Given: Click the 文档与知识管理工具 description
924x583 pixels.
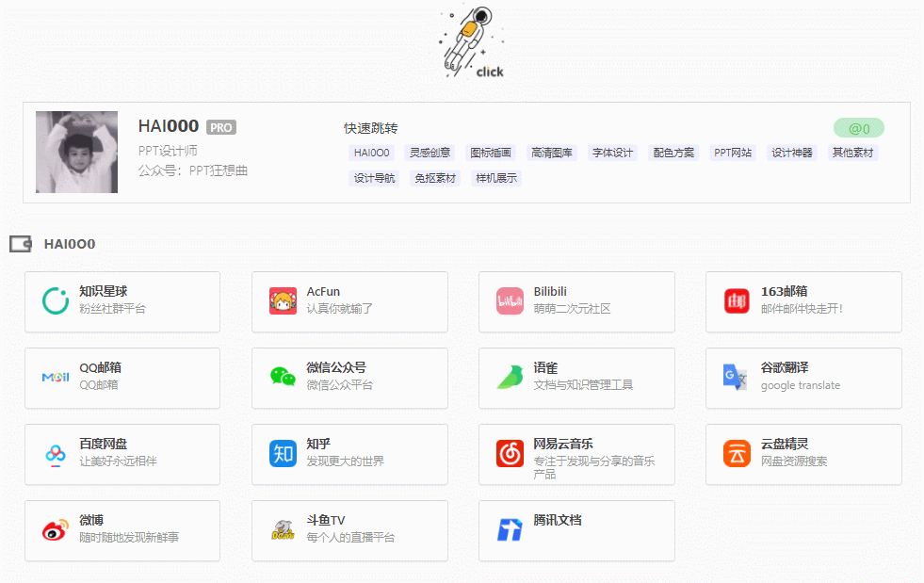Looking at the screenshot, I should point(583,385).
